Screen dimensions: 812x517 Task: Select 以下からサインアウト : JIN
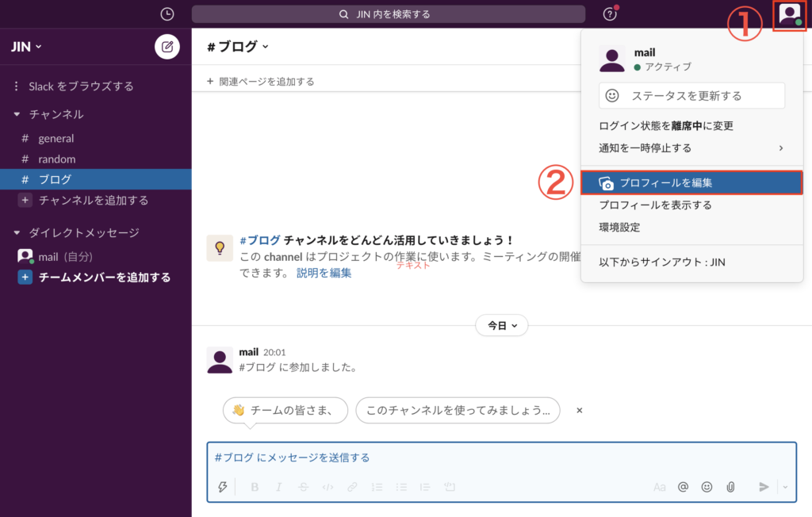662,262
